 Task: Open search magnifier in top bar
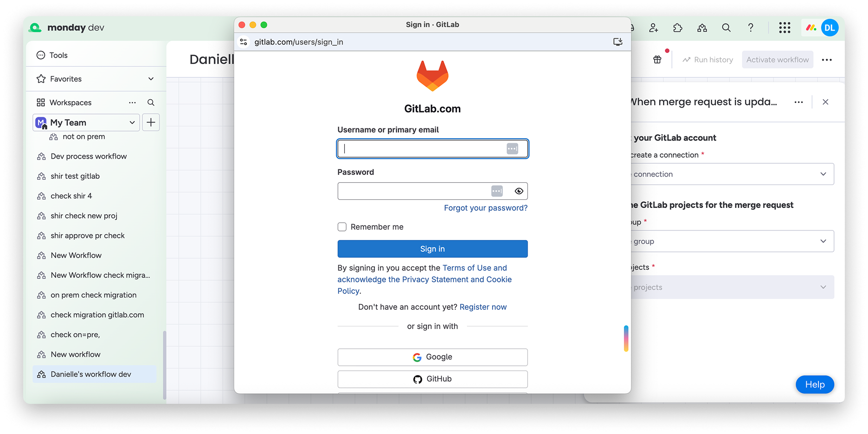pyautogui.click(x=726, y=28)
